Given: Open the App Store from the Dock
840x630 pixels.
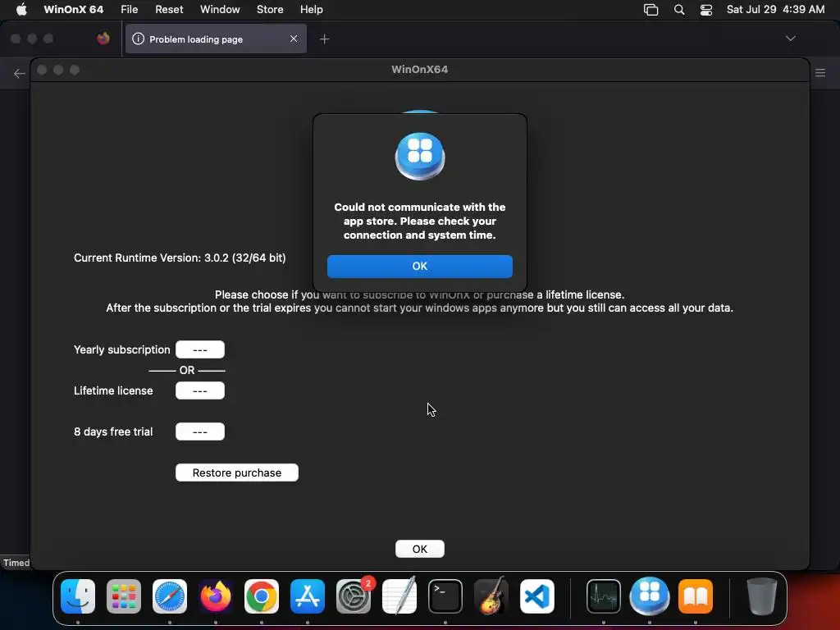Looking at the screenshot, I should coord(308,596).
